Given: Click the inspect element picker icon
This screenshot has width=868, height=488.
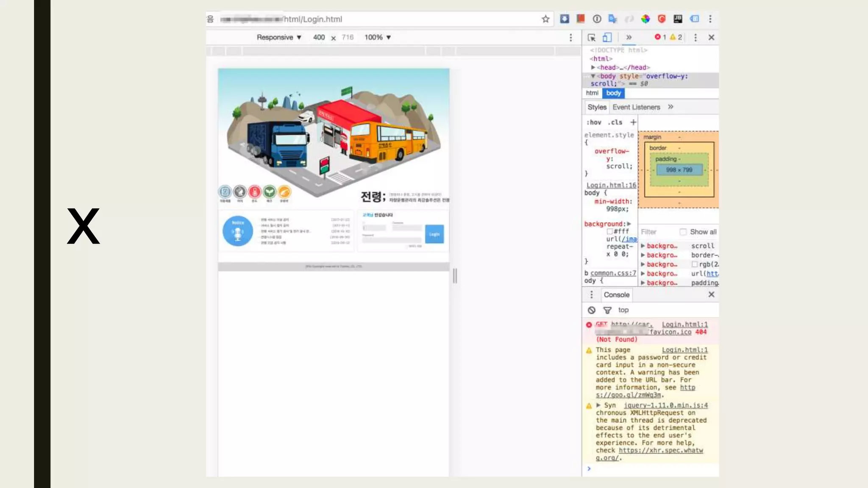Looking at the screenshot, I should point(591,37).
